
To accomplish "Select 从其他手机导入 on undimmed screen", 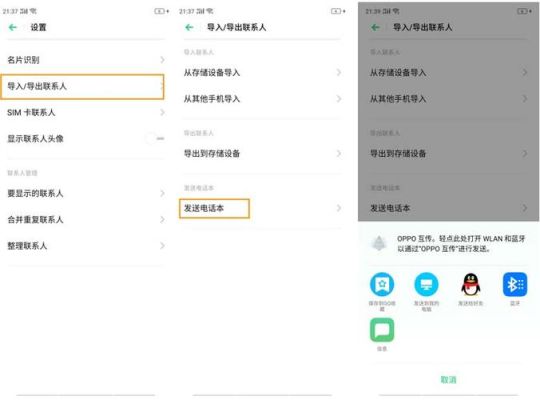I will coord(262,99).
